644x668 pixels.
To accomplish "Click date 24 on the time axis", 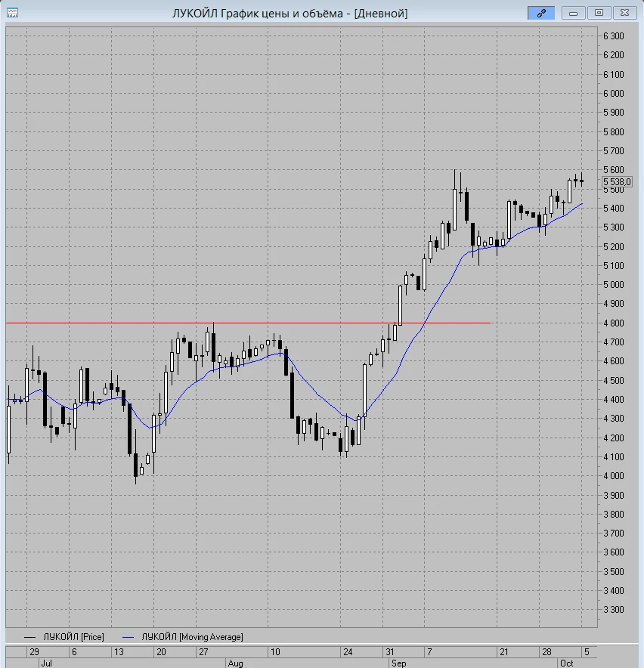I will [348, 652].
